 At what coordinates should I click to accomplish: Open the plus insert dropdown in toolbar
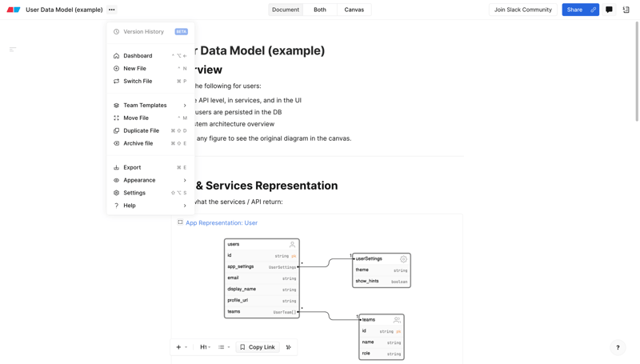coord(182,347)
